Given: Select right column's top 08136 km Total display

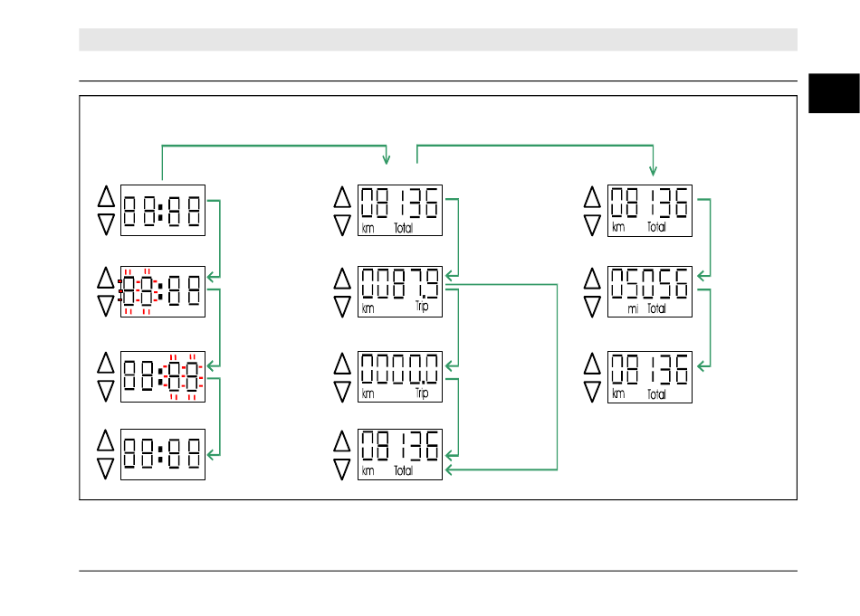Looking at the screenshot, I should [650, 211].
